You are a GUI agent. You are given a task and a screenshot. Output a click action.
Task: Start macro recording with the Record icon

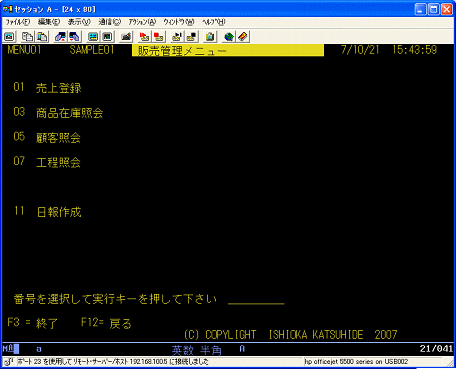[x=144, y=36]
